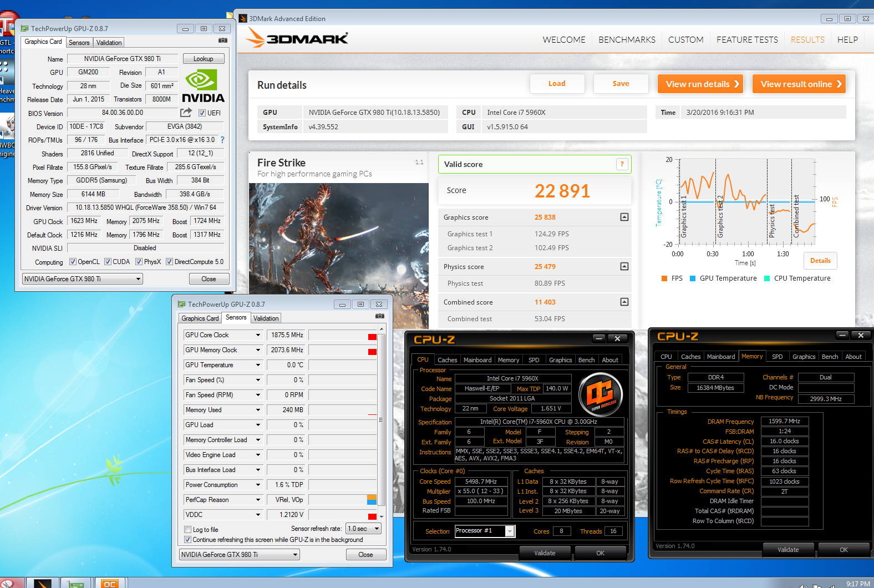The image size is (874, 588).
Task: Toggle continue refreshing in background checkbox
Action: point(187,540)
